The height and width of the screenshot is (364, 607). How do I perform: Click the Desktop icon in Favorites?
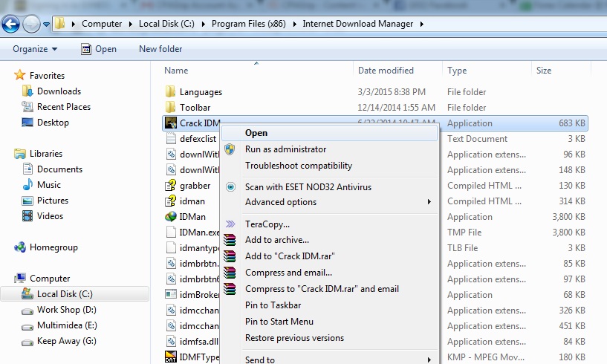point(27,123)
